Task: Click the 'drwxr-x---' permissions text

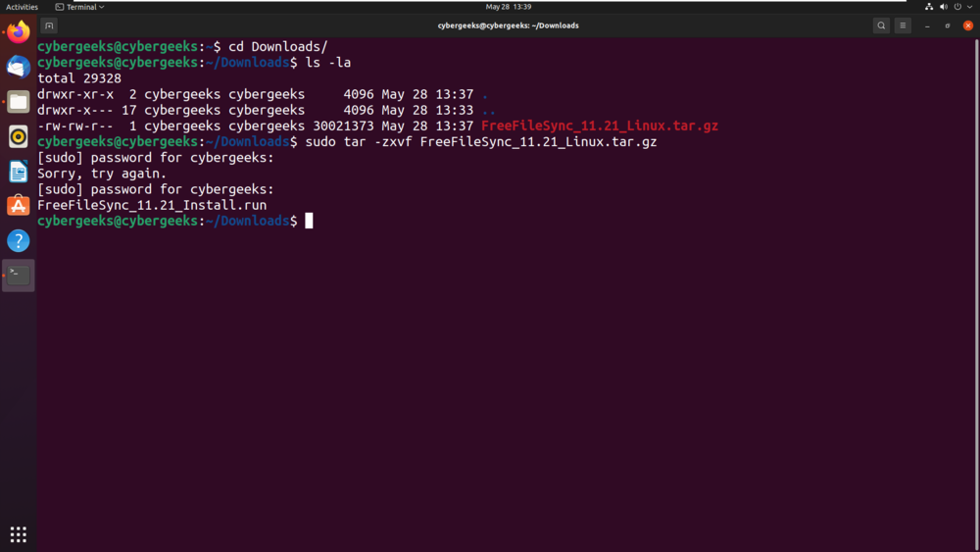Action: click(x=75, y=110)
